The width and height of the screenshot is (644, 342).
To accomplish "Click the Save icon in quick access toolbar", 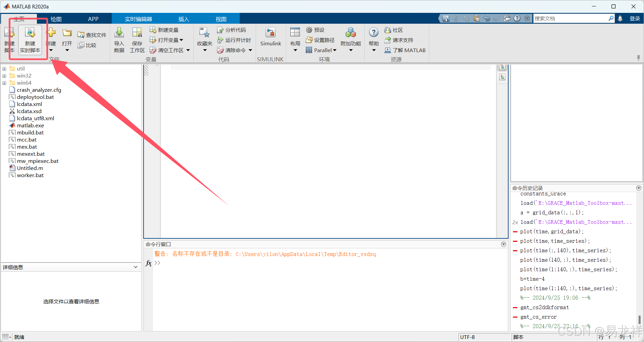I will [x=446, y=18].
